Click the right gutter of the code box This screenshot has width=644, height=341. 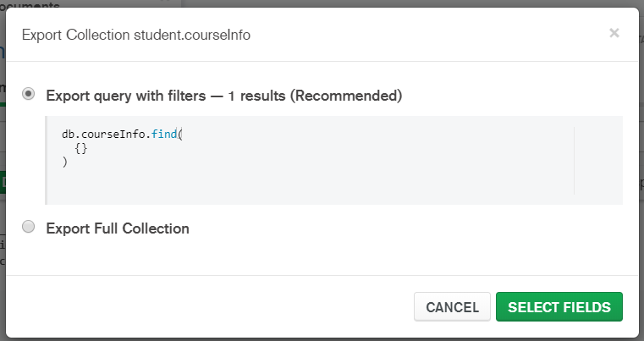pos(597,161)
